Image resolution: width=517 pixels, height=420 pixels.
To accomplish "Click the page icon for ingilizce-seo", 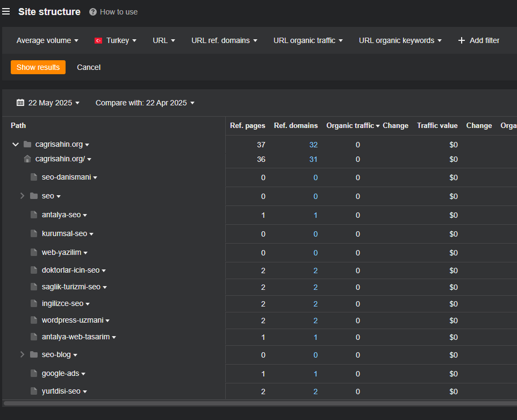I will pyautogui.click(x=34, y=303).
